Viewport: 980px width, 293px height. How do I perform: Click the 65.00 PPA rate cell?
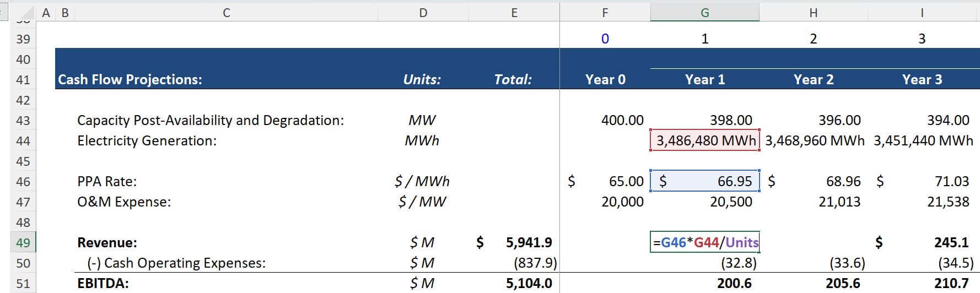(x=605, y=182)
